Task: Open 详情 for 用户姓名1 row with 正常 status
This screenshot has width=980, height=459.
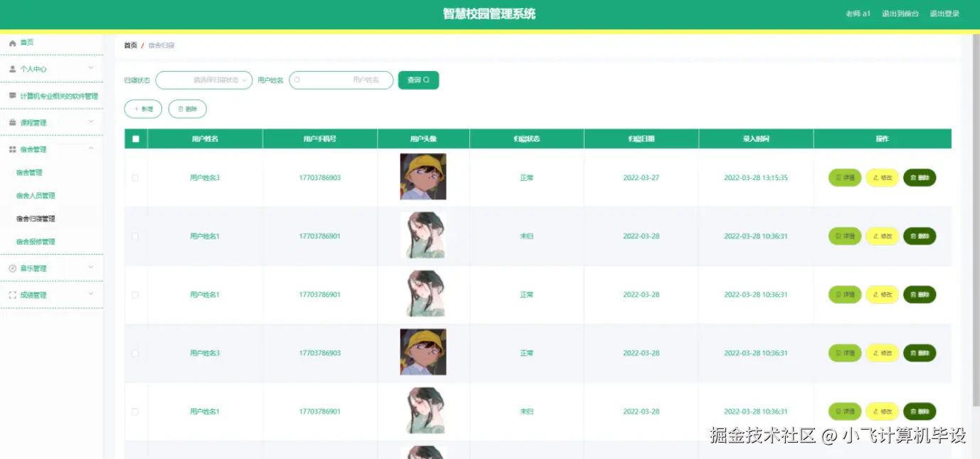Action: pos(845,295)
